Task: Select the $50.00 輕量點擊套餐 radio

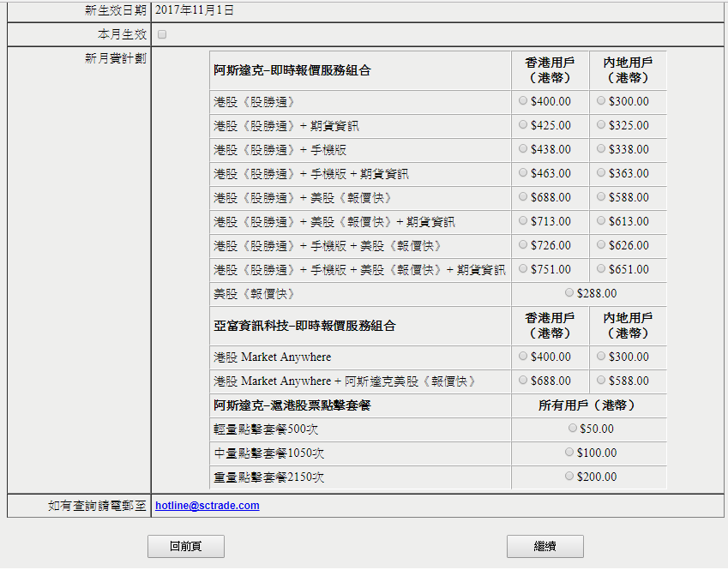Action: pyautogui.click(x=573, y=429)
